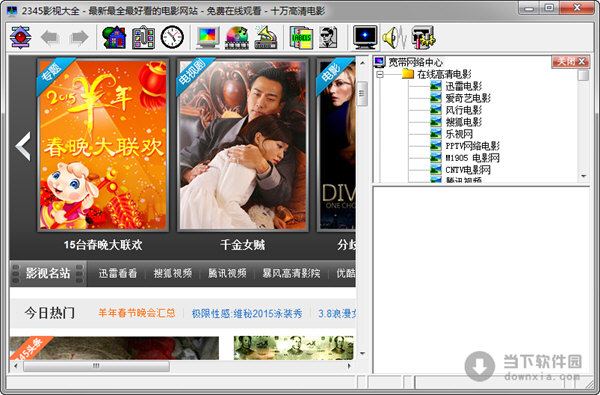Open 迅雷看看 site tab

(x=117, y=273)
